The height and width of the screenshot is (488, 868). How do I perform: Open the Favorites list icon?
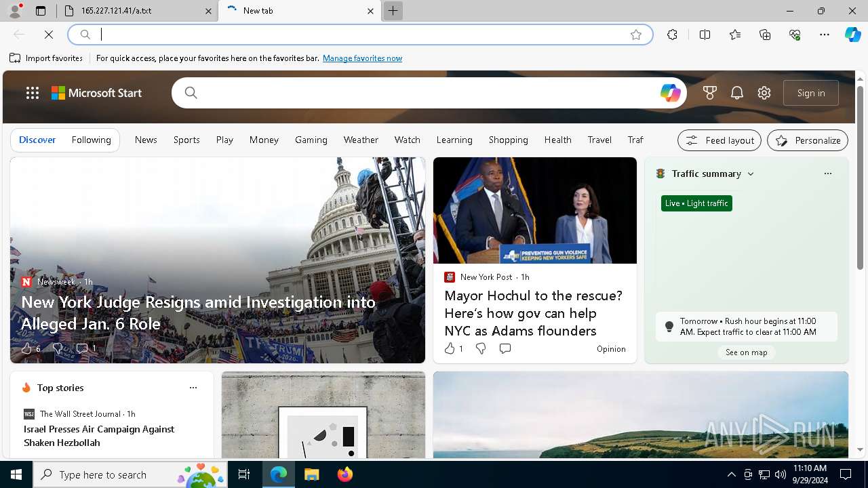click(735, 35)
